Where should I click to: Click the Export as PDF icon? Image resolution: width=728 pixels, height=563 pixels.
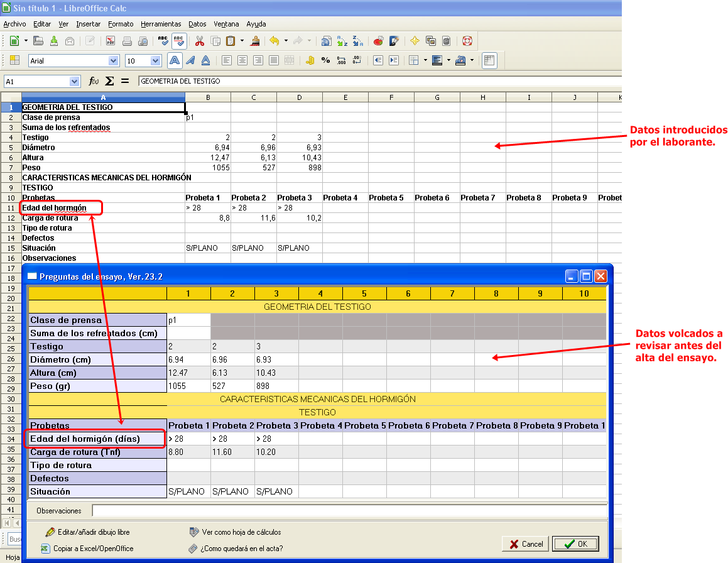click(x=110, y=41)
